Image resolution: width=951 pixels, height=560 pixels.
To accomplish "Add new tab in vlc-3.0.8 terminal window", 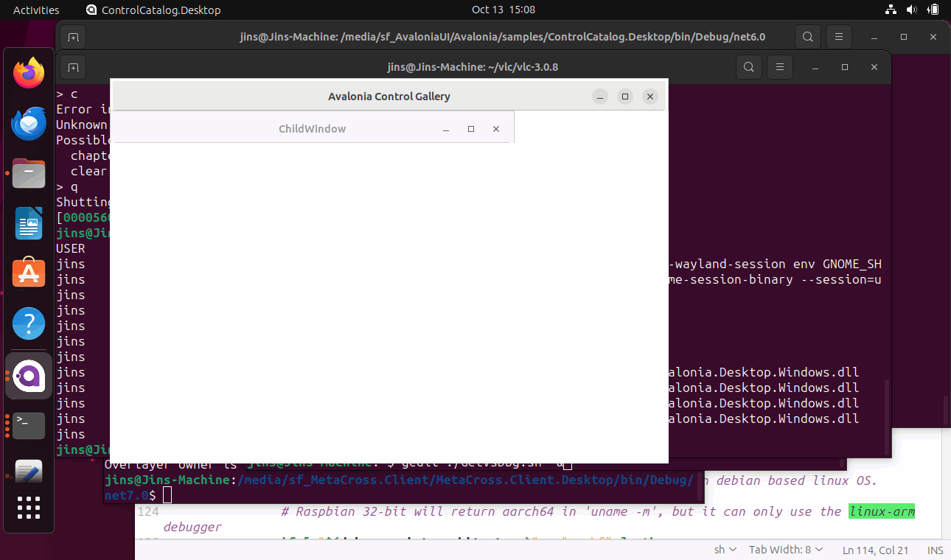I will click(72, 67).
